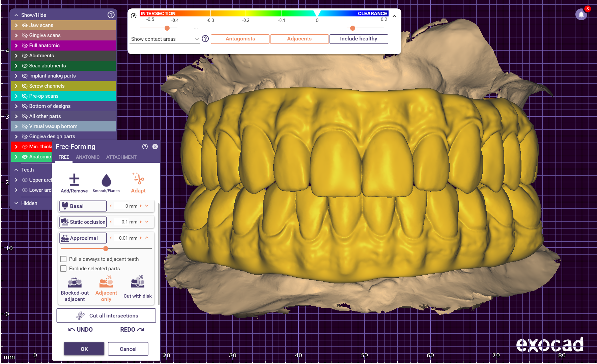Switch to the ANATOMIC tab
The width and height of the screenshot is (597, 364).
(x=88, y=157)
